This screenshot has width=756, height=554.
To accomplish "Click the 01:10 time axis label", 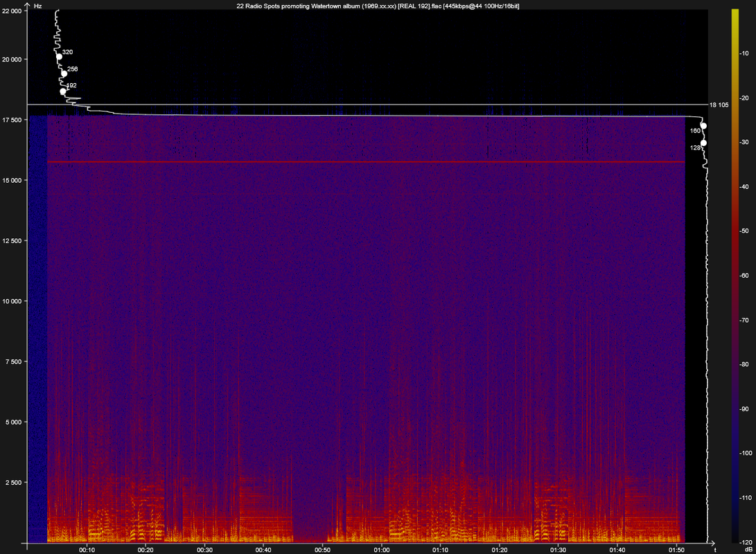I will 440,550.
